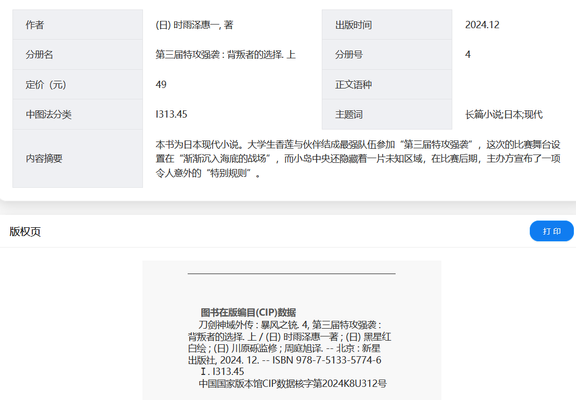Select CIP line 背叛者的选择.上 / (日) 时雨泽惠一著
The height and width of the screenshot is (400, 576).
pos(289,336)
